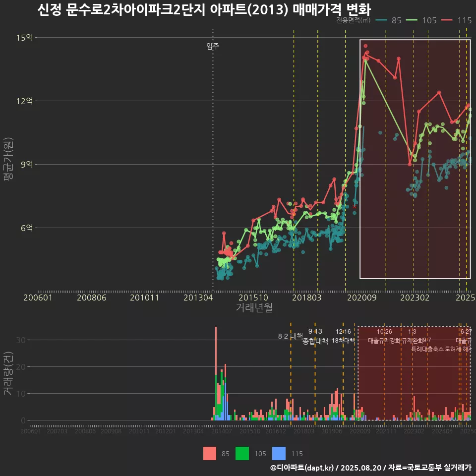Click the 115 legend line marker at top
476x476 pixels.
447,20
